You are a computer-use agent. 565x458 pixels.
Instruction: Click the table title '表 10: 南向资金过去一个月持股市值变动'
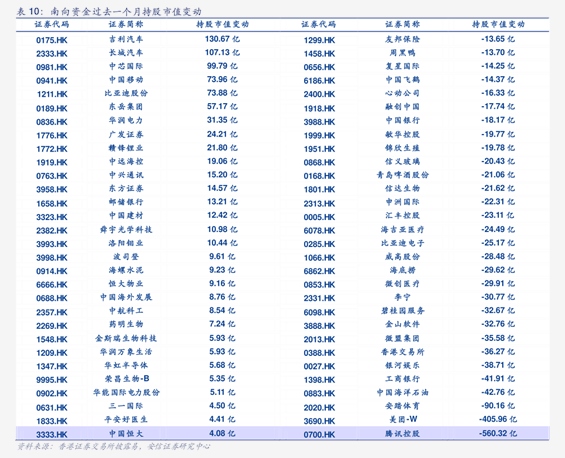[109, 12]
